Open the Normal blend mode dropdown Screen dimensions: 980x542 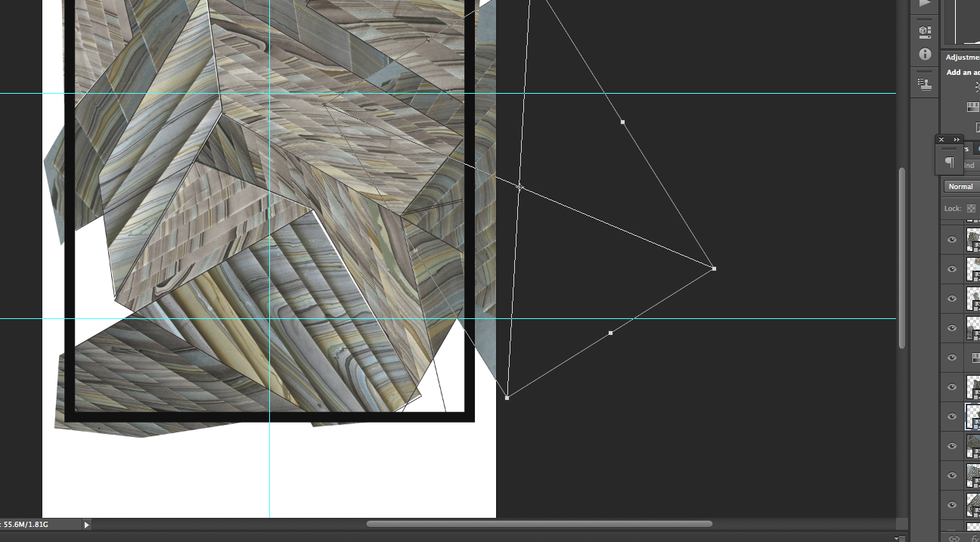click(x=962, y=187)
